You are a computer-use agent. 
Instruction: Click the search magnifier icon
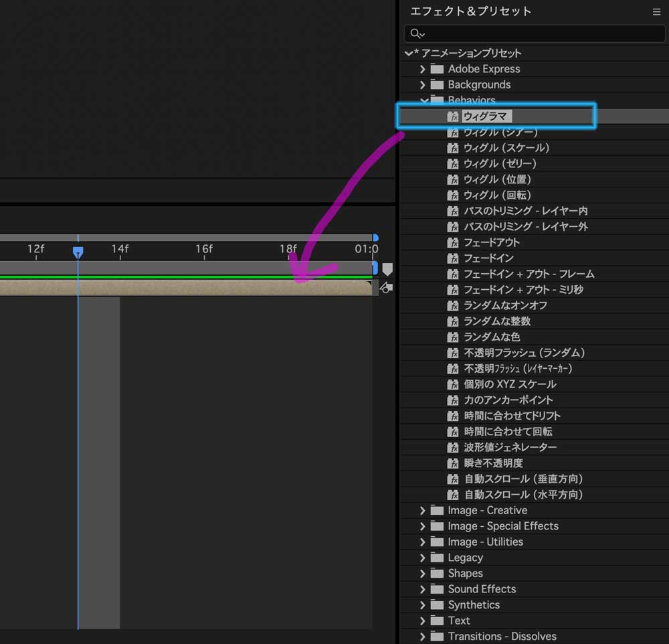(417, 33)
